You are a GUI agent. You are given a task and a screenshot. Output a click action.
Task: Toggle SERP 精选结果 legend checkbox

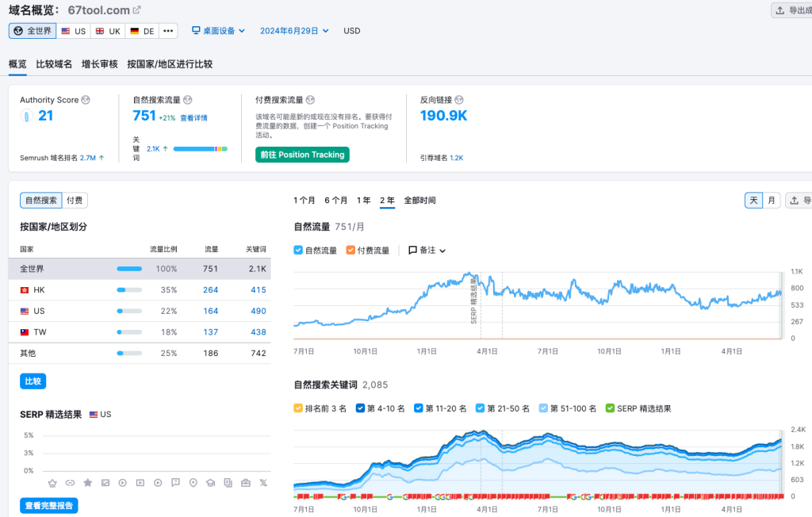[x=610, y=408]
